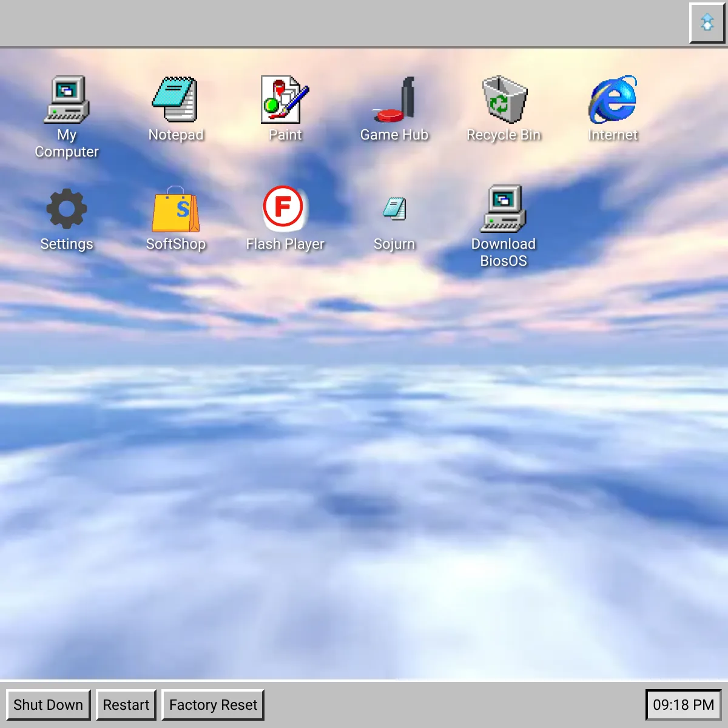
Task: Open the SoftShop shopping bag icon
Action: point(175,209)
